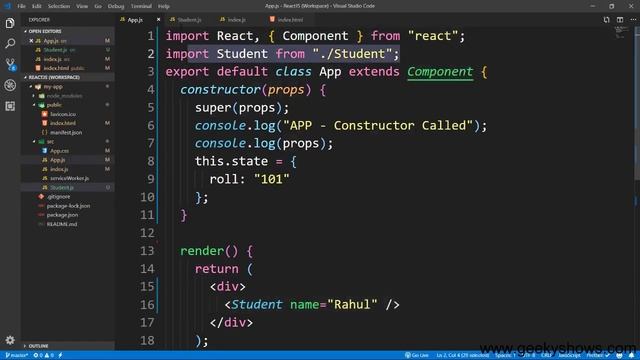640x360 pixels.
Task: Click the Ln 2, Col cursor position indicator
Action: coord(463,356)
